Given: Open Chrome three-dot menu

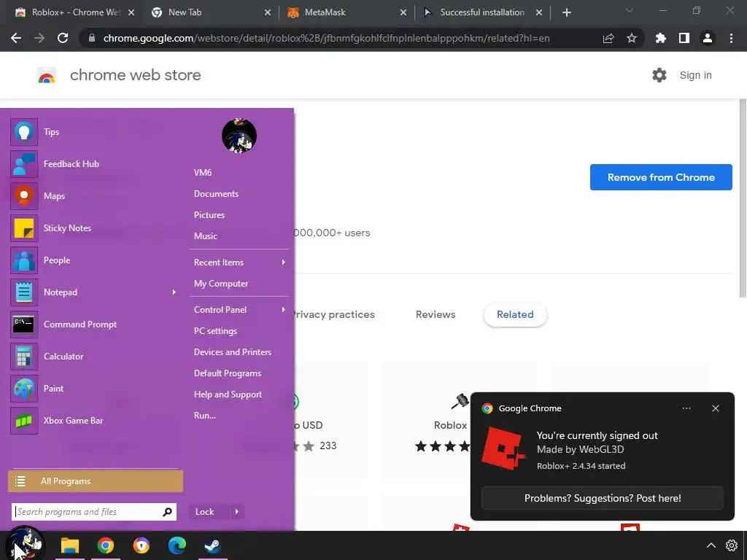Looking at the screenshot, I should tap(731, 38).
